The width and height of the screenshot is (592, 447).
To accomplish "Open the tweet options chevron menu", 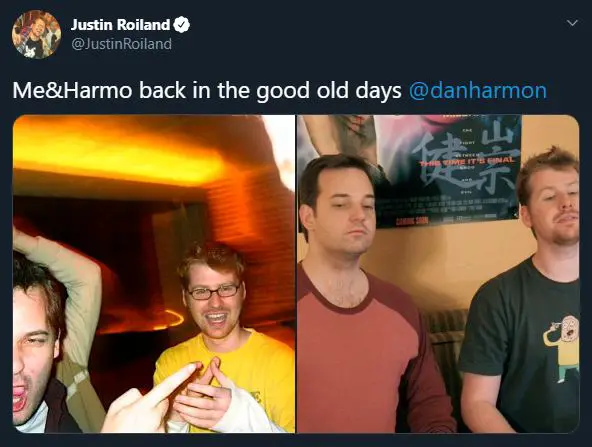I will (x=572, y=23).
